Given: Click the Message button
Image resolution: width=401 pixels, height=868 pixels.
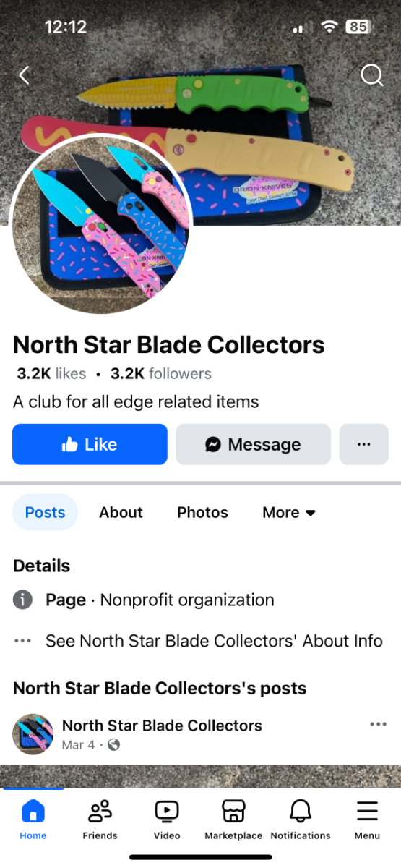Looking at the screenshot, I should click(x=254, y=444).
